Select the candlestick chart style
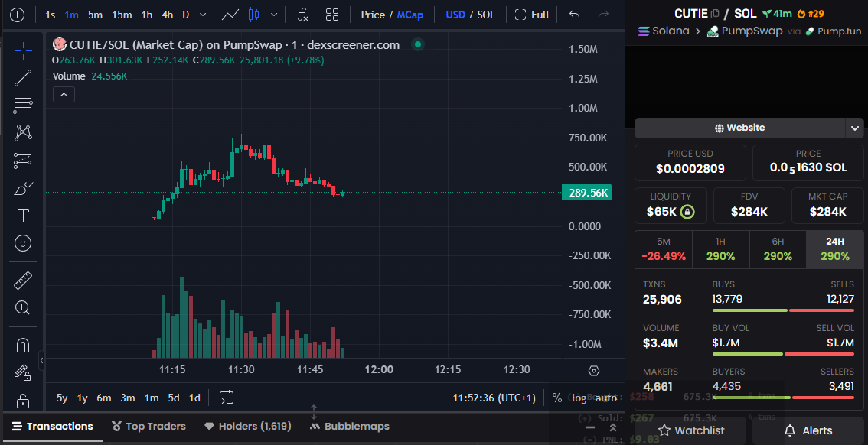Screen dimensions: 868x445 point(253,15)
